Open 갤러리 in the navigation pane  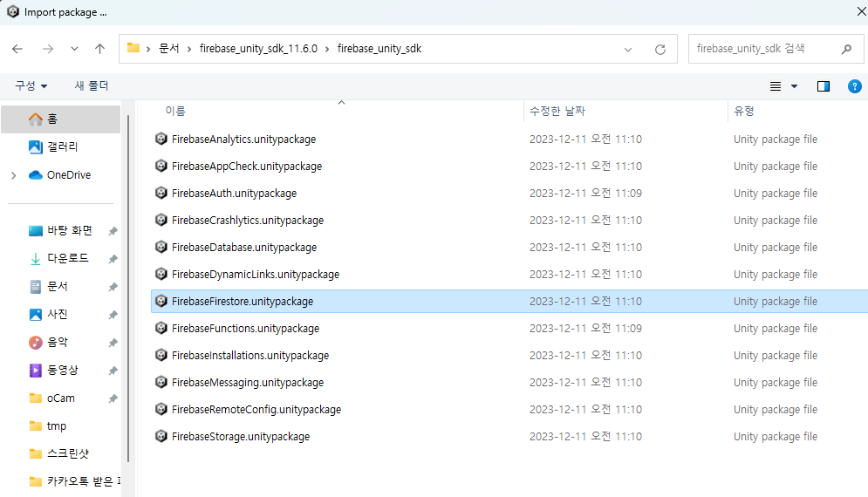(62, 146)
